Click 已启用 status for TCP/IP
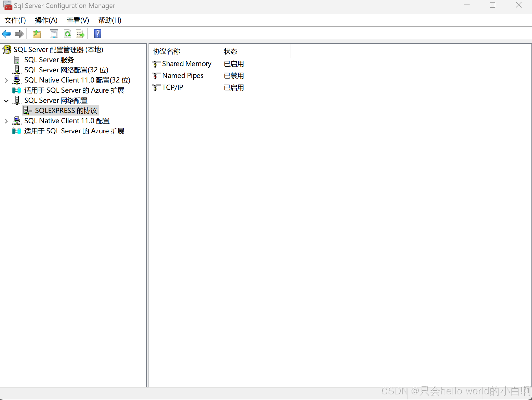Viewport: 532px width, 400px height. (234, 88)
